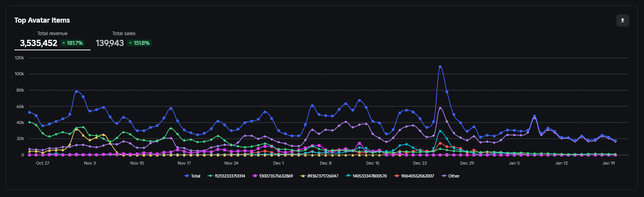Toggle legend series 140533347800570
Screen dimensions: 644x197
click(x=366, y=176)
